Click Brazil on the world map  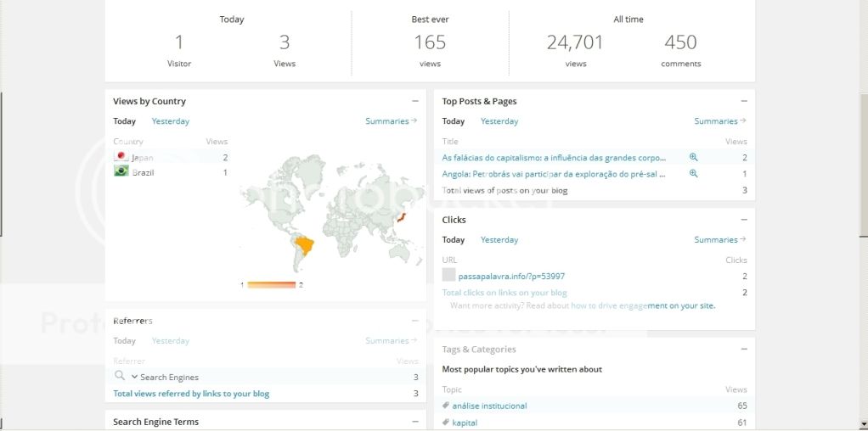(302, 247)
